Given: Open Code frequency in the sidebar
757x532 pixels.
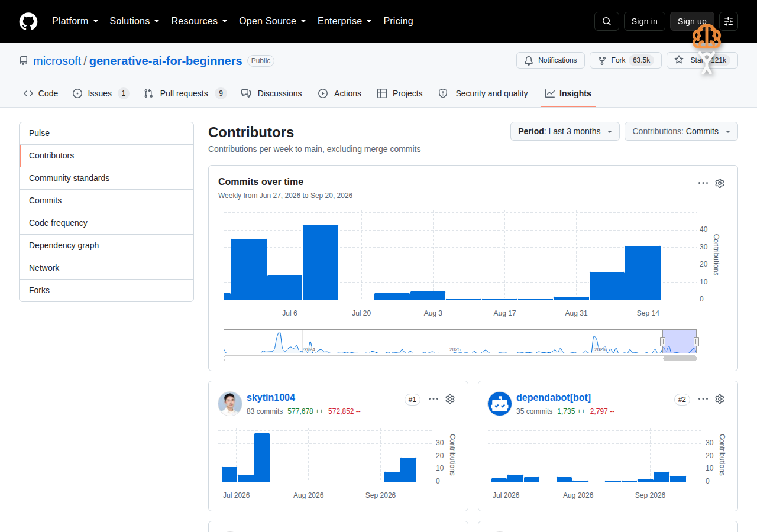Looking at the screenshot, I should (x=106, y=223).
